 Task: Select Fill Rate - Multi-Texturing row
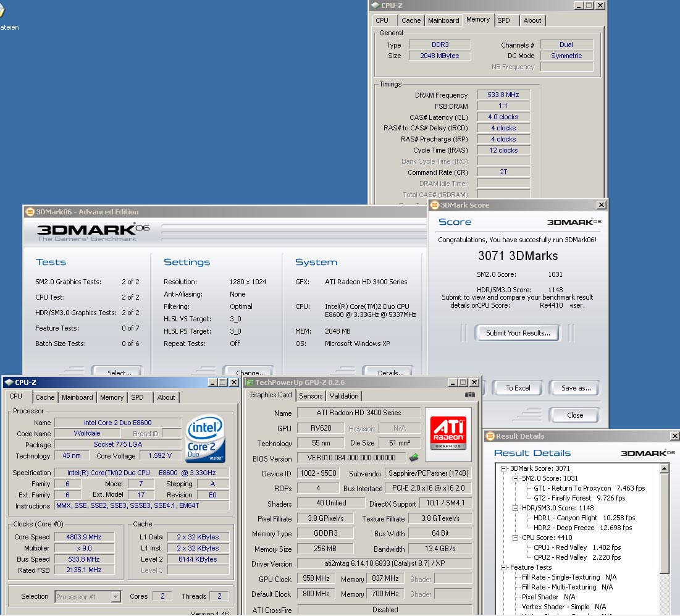(x=567, y=588)
